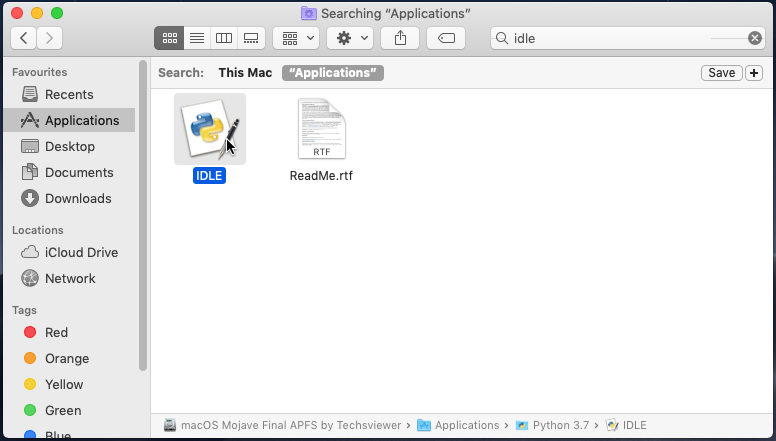This screenshot has height=441, width=776.
Task: Clear the search text with the x button
Action: click(x=755, y=38)
